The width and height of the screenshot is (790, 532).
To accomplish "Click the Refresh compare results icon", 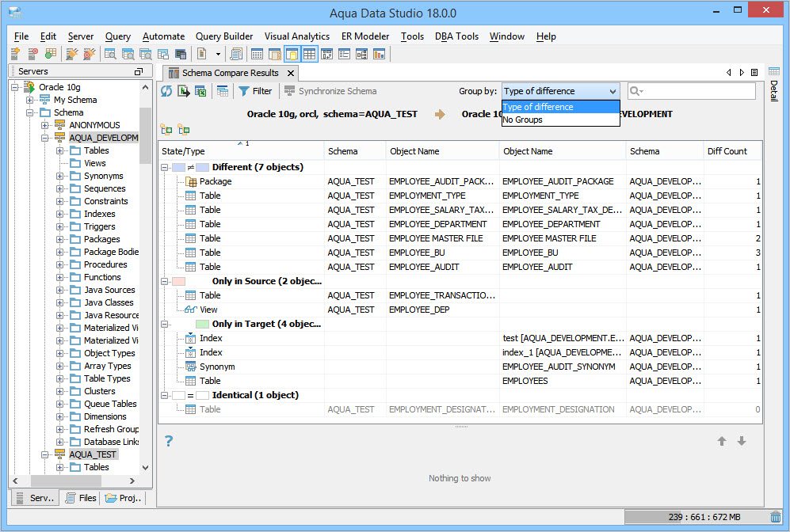I will (x=166, y=91).
